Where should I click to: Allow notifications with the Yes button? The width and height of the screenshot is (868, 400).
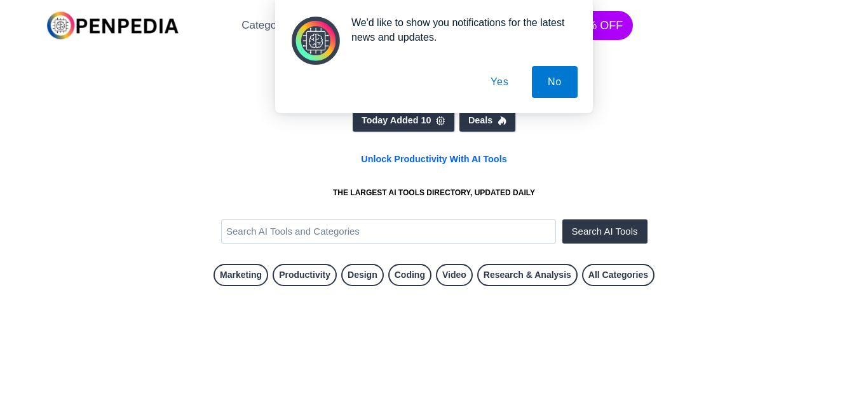(x=499, y=82)
